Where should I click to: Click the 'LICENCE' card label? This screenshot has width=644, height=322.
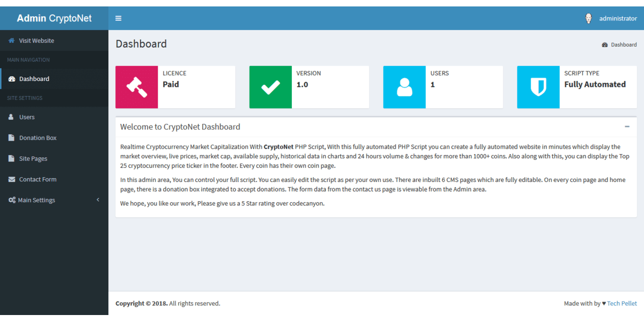pos(174,74)
